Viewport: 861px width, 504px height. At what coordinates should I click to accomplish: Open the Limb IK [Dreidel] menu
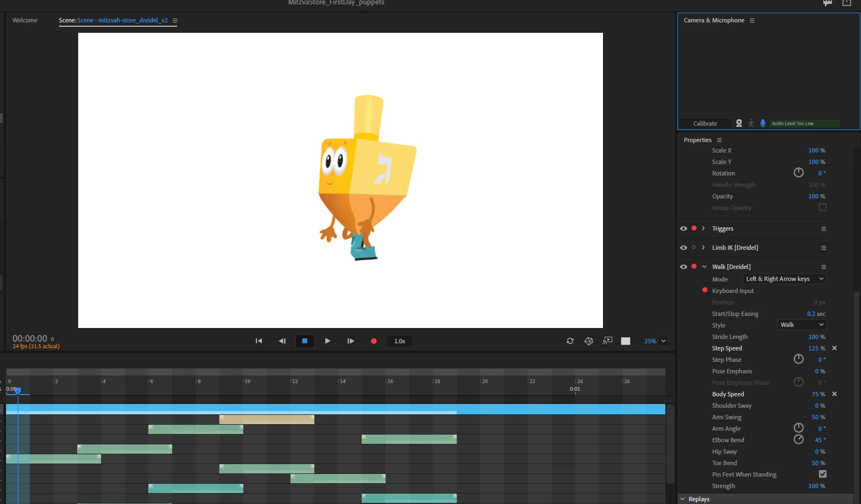tap(824, 248)
